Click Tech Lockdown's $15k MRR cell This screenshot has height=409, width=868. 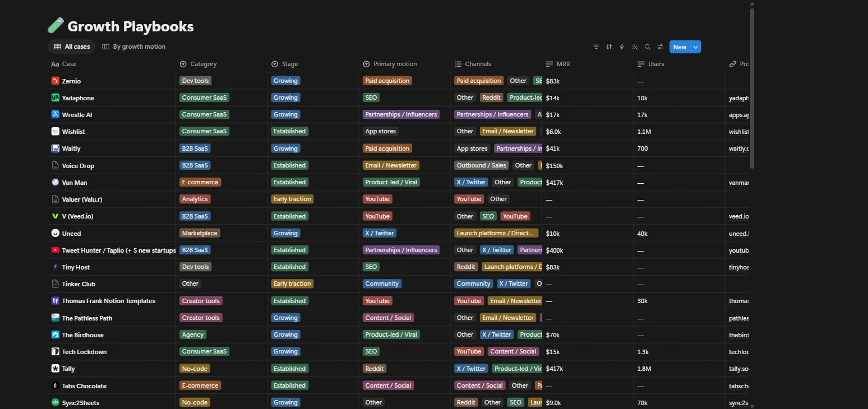[588, 352]
